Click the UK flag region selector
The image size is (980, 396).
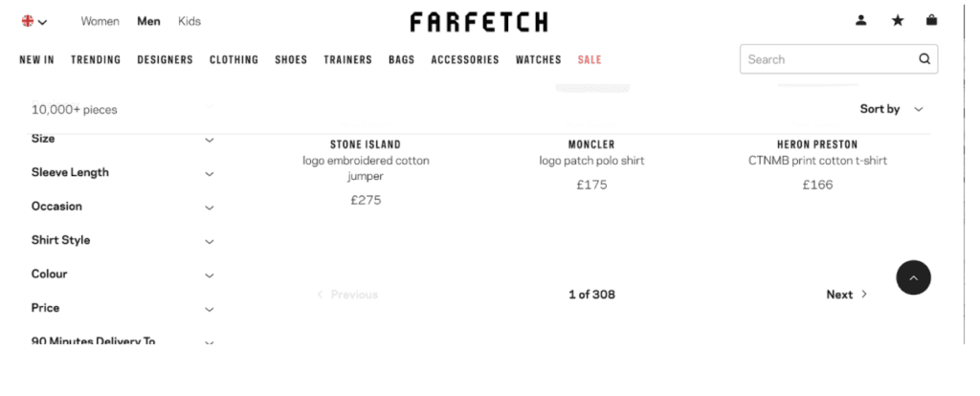(x=34, y=21)
